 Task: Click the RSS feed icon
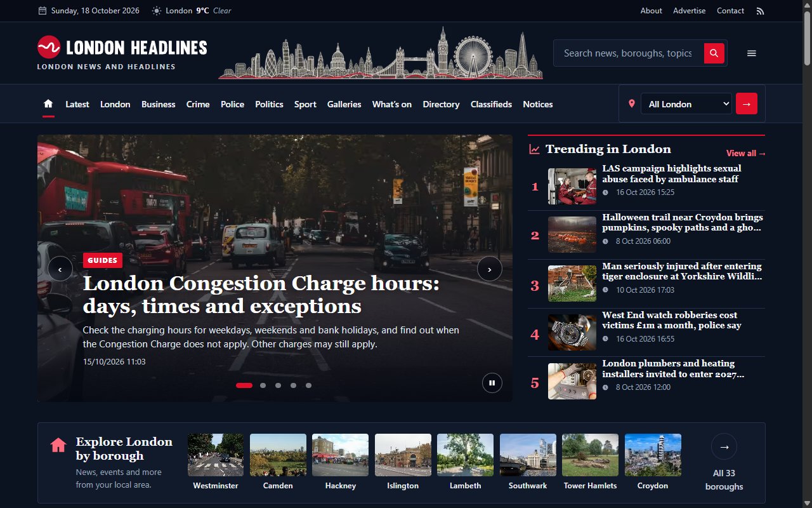[x=760, y=11]
